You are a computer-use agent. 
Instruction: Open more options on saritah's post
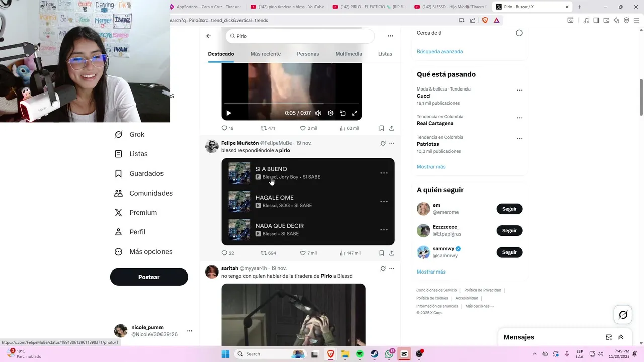[392, 268]
